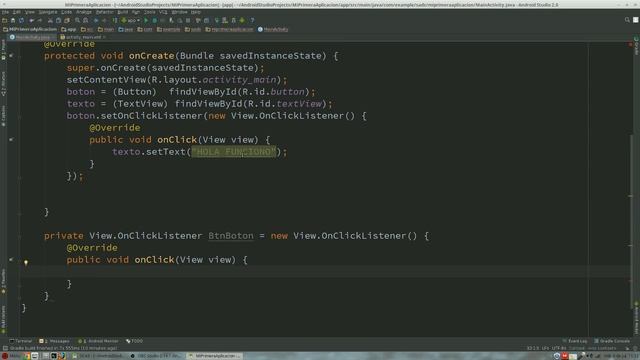Screen dimensions: 640x360
Task: Open the Event Log tool window
Action: pyautogui.click(x=575, y=341)
